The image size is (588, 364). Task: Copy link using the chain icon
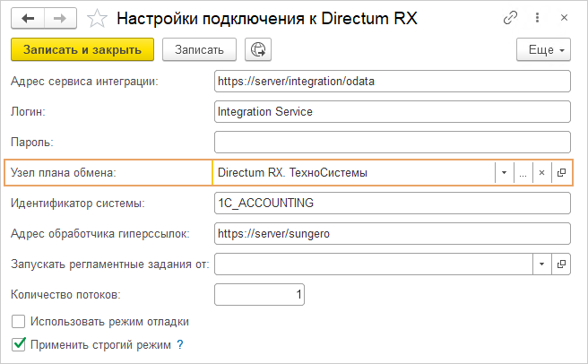click(511, 18)
